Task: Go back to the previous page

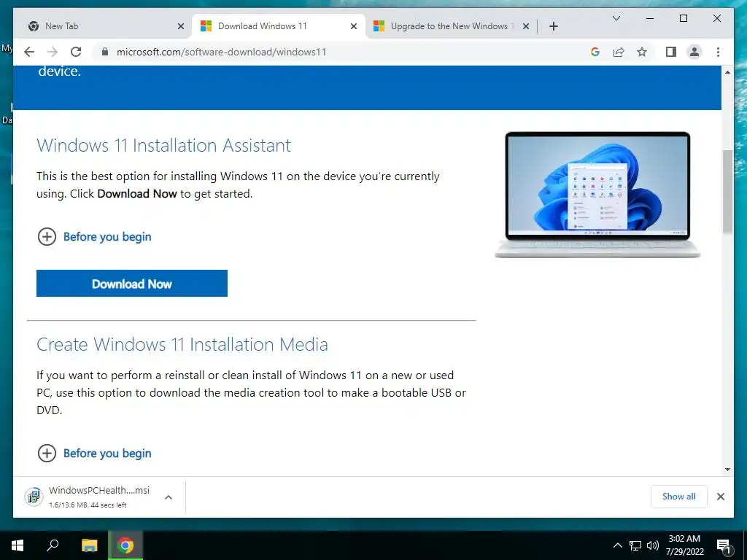Action: (x=29, y=52)
